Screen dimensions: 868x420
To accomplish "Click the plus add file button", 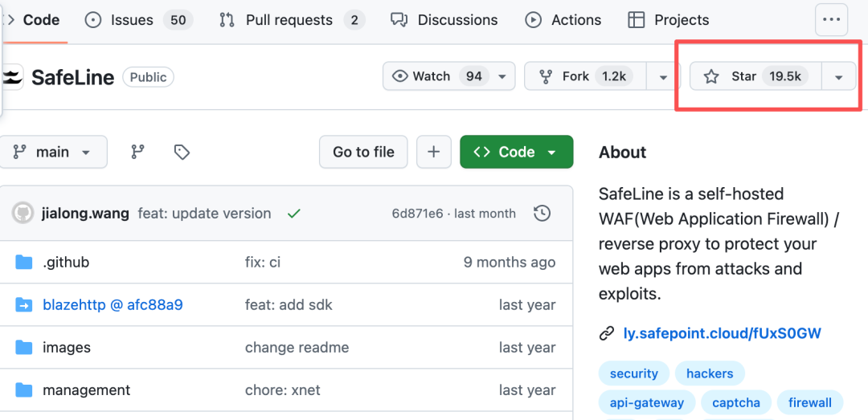I will [434, 152].
